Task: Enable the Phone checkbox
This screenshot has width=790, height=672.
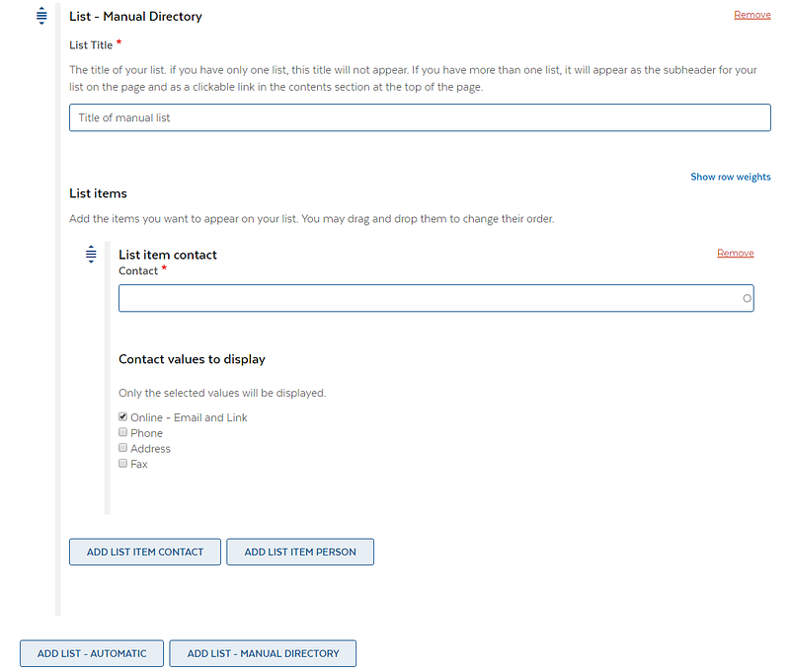Action: pos(123,432)
